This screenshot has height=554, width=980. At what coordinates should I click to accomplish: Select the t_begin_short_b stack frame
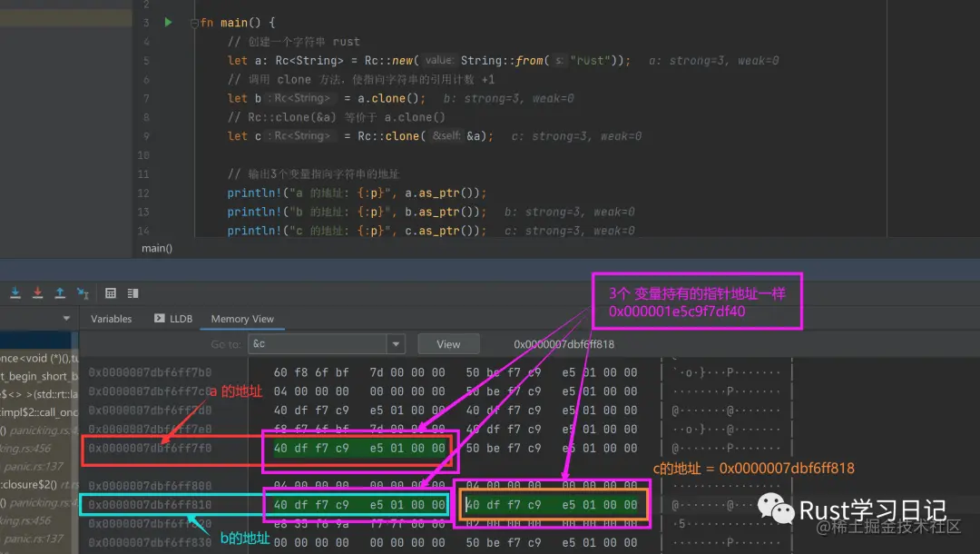pyautogui.click(x=39, y=376)
